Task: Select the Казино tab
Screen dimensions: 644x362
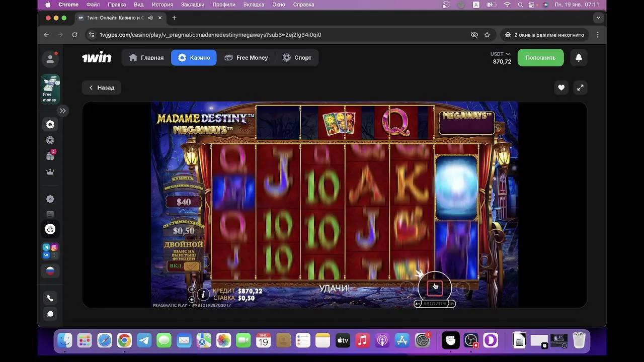Action: click(194, 58)
